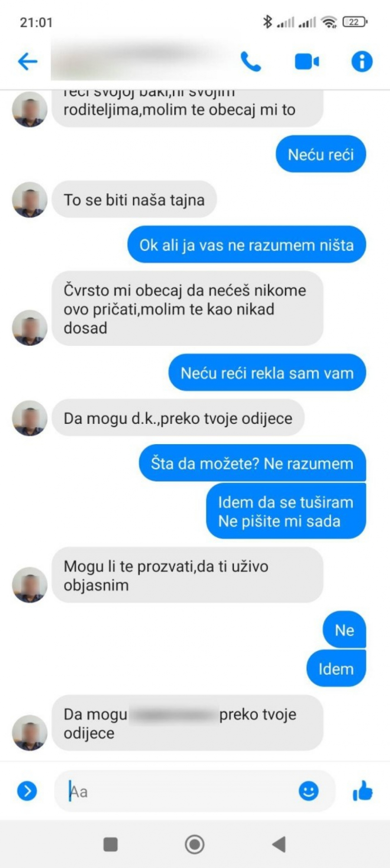Start a video call with camera icon
The width and height of the screenshot is (390, 868).
point(307,62)
